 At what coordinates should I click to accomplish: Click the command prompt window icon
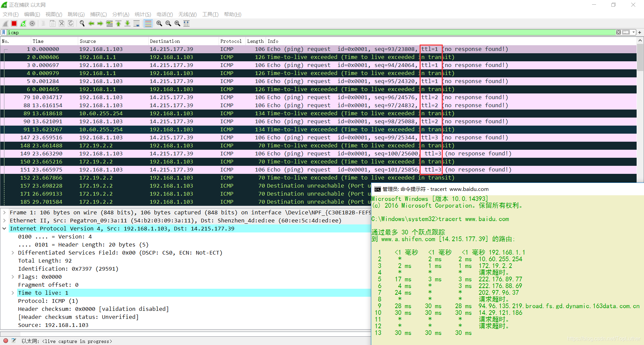(377, 189)
